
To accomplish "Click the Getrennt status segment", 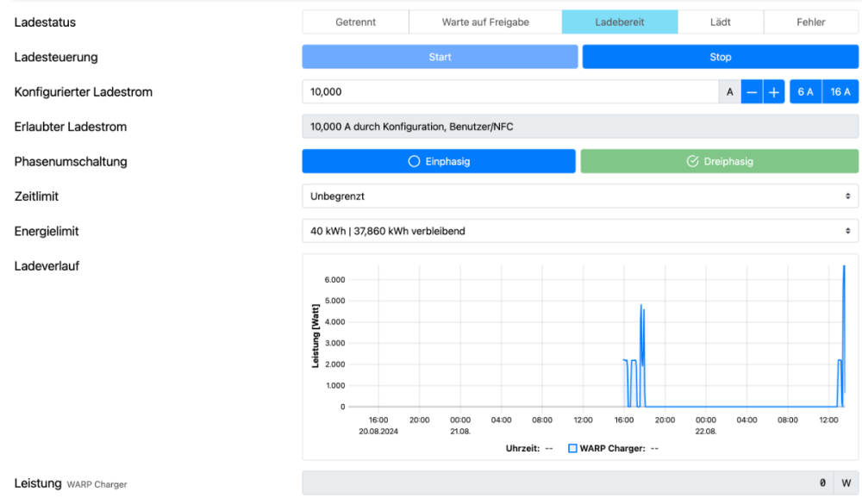I will 355,22.
